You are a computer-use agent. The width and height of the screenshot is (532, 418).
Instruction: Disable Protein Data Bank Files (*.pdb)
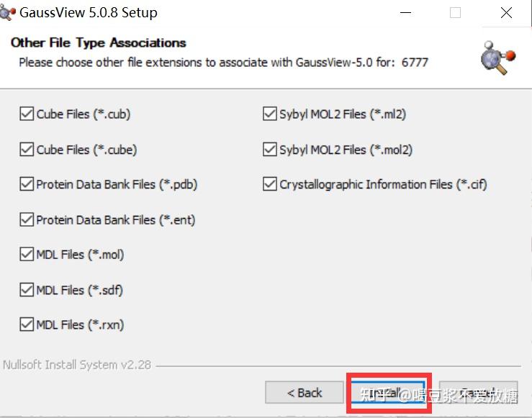pos(27,185)
